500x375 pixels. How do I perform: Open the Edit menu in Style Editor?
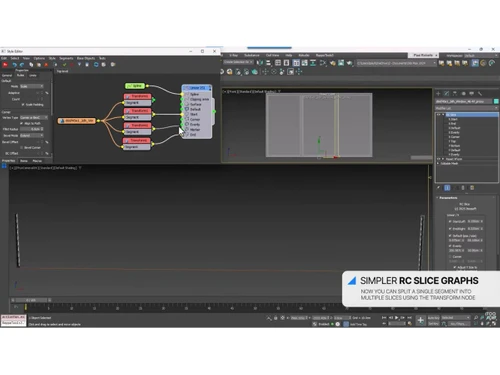4,58
